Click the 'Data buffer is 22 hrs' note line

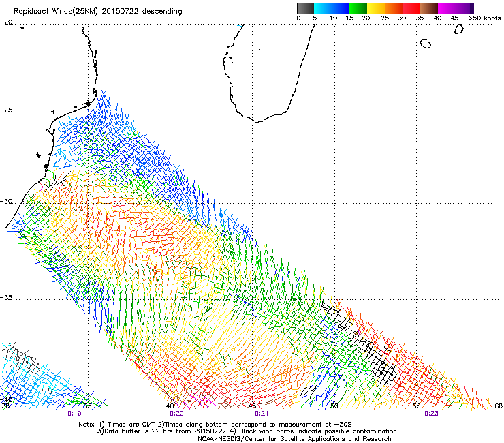[x=247, y=431]
